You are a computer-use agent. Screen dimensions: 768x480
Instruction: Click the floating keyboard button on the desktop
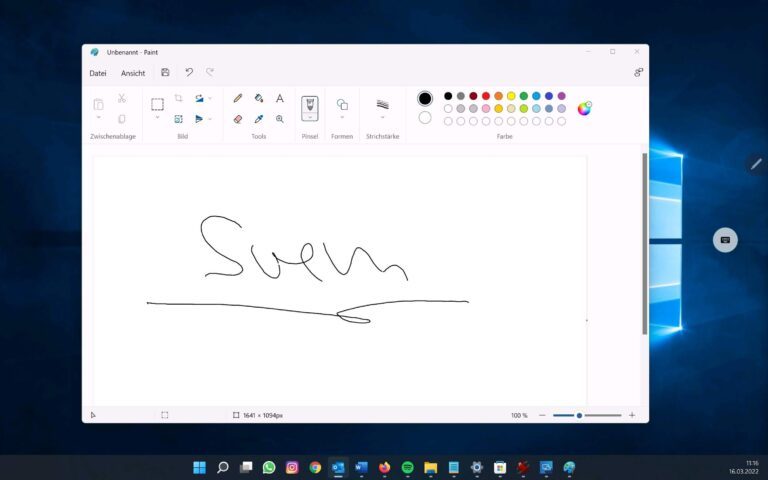pos(725,240)
